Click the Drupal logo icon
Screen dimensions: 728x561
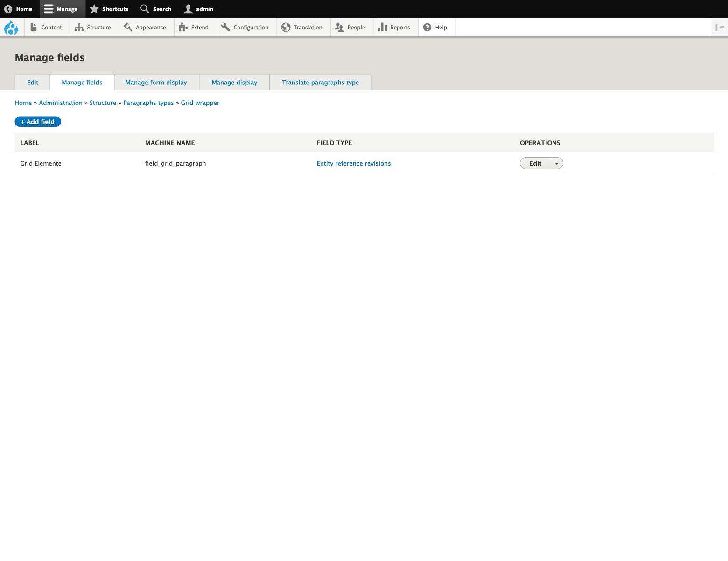11,27
